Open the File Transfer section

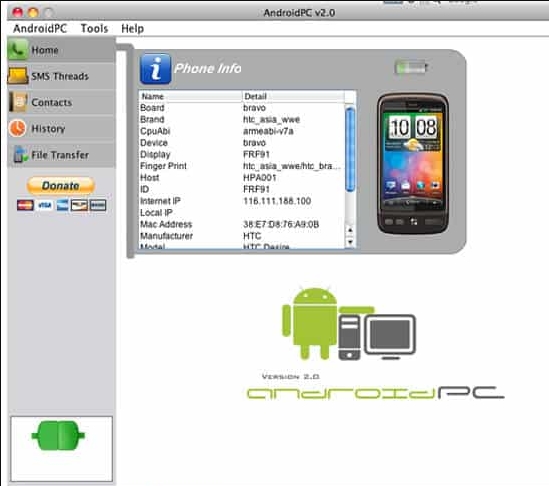point(61,155)
